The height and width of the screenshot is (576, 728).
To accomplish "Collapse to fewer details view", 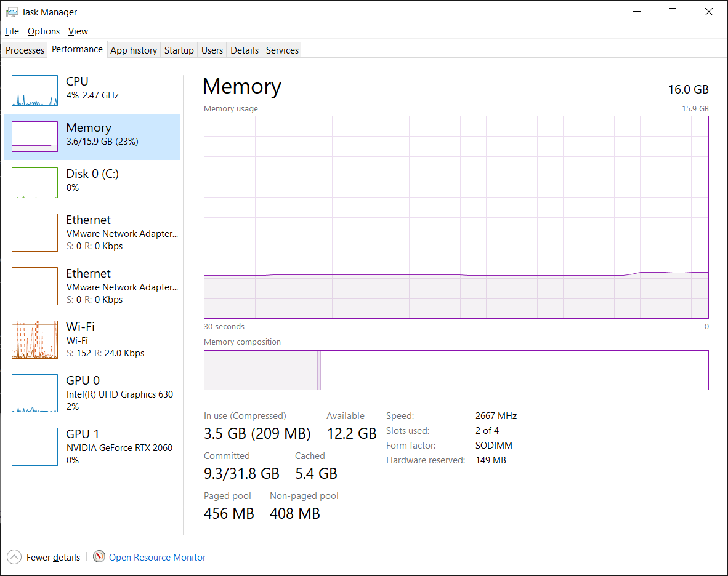I will point(43,557).
